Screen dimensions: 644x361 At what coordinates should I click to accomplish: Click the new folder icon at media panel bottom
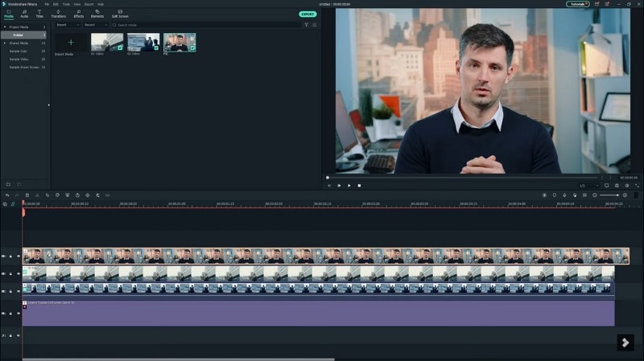coord(8,184)
